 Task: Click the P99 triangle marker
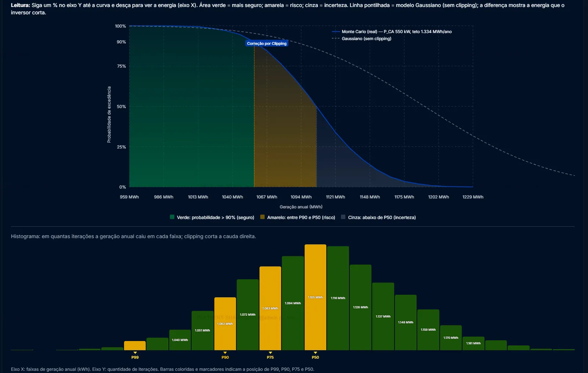(x=135, y=353)
